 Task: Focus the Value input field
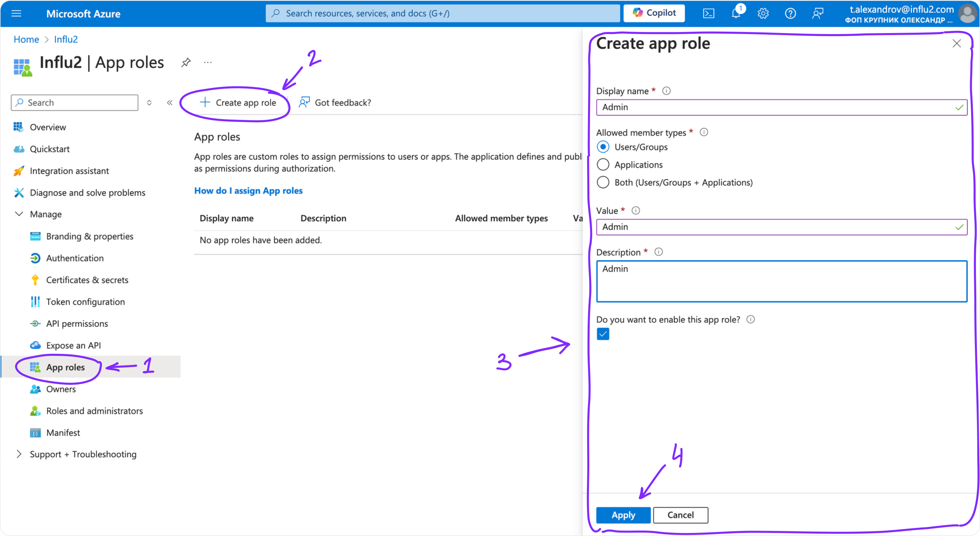781,227
